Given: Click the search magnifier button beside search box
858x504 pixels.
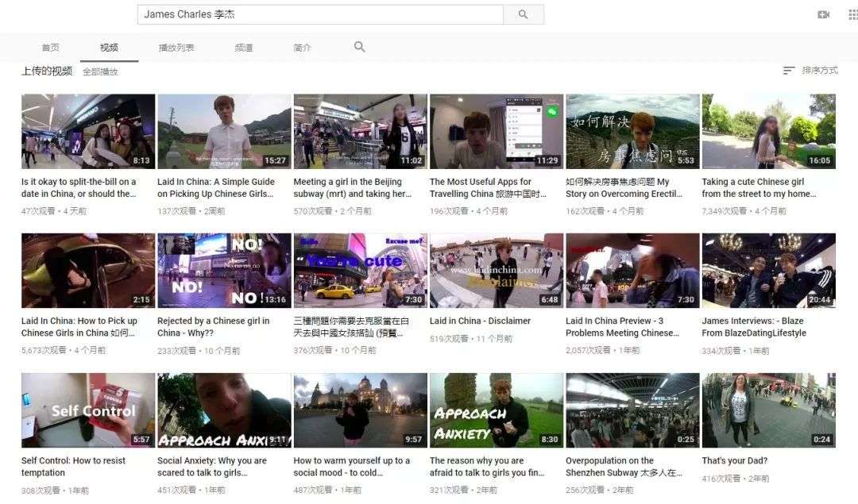Looking at the screenshot, I should coord(523,14).
